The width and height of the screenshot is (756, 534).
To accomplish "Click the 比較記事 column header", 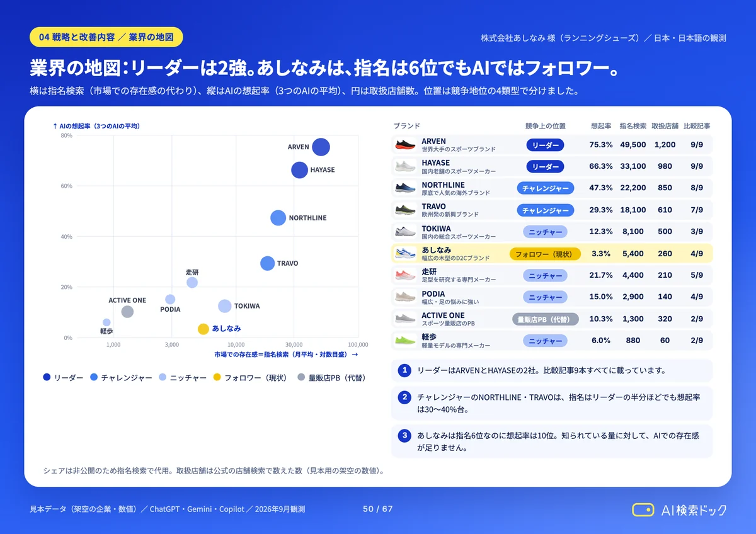I will [x=697, y=126].
